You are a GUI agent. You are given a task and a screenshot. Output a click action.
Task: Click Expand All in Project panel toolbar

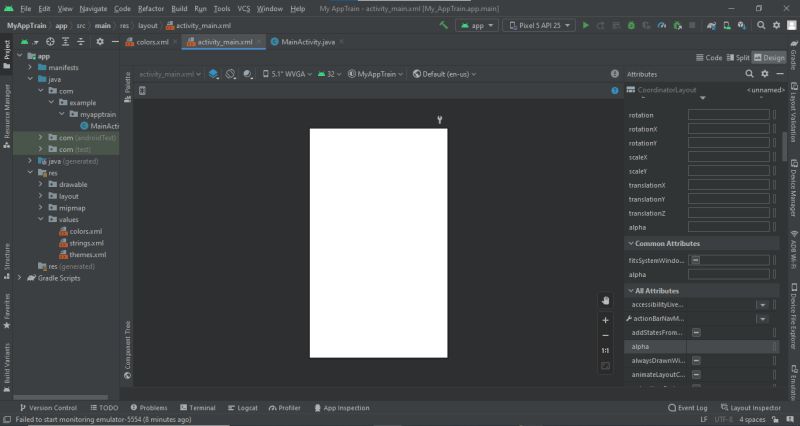pyautogui.click(x=65, y=42)
